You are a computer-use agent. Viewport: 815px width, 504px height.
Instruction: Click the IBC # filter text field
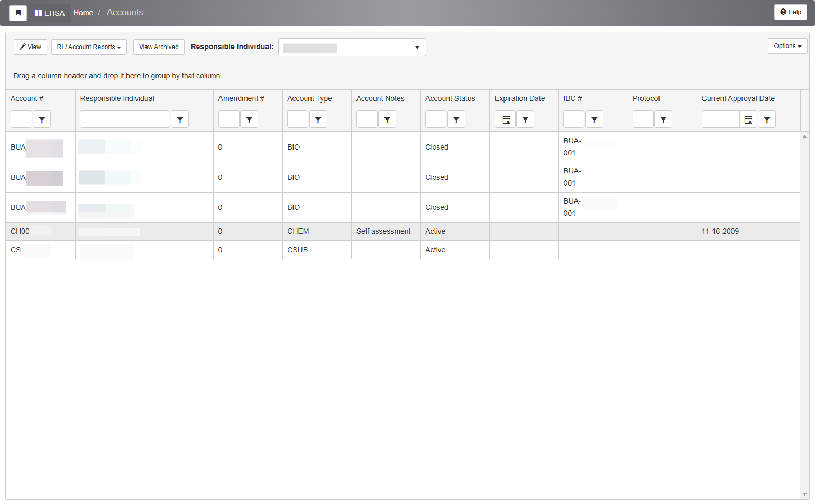click(574, 120)
